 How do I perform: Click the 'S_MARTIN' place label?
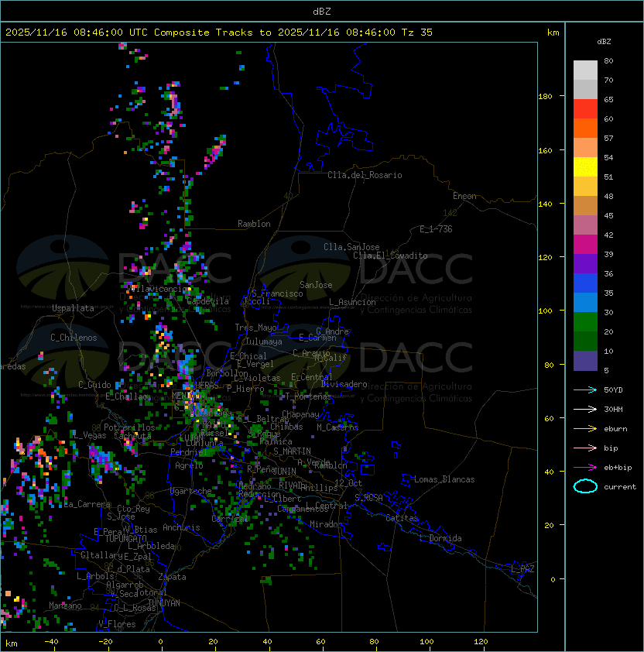[292, 451]
